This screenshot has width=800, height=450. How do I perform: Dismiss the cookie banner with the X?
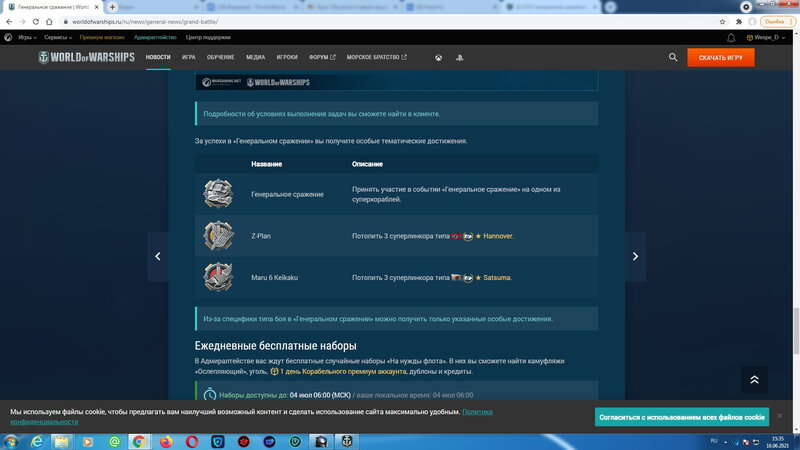(x=780, y=416)
